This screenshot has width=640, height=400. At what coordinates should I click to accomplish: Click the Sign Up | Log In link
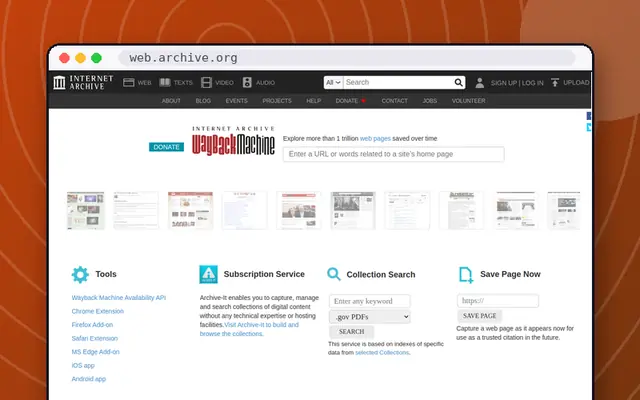[517, 83]
